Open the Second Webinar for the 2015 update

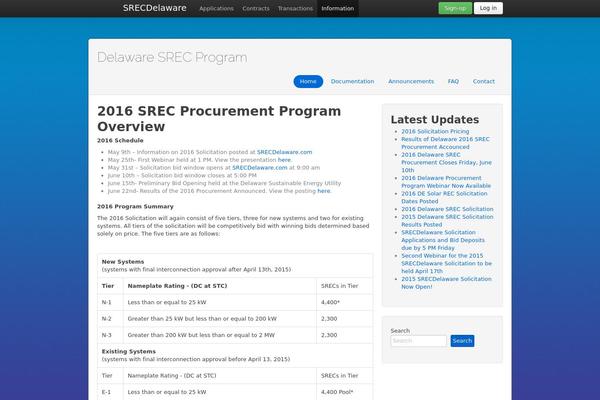click(x=446, y=263)
